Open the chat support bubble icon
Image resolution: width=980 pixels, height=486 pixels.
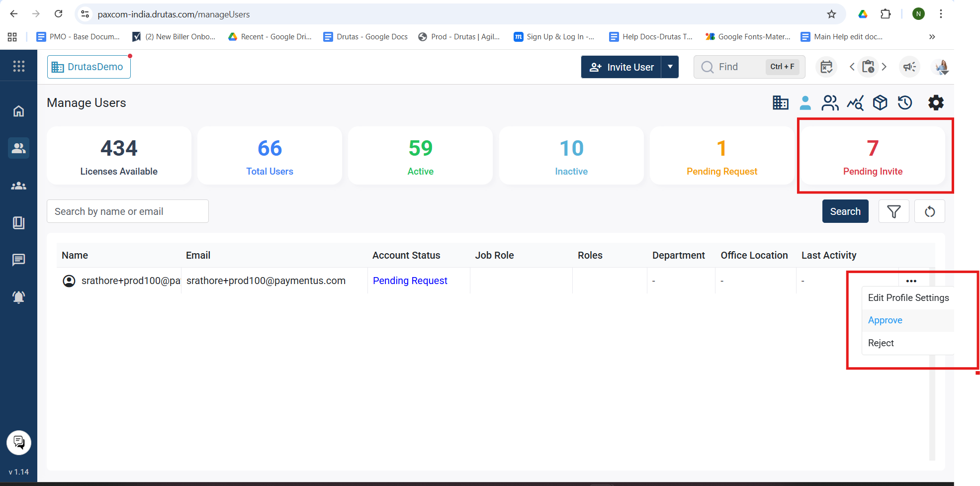[19, 442]
